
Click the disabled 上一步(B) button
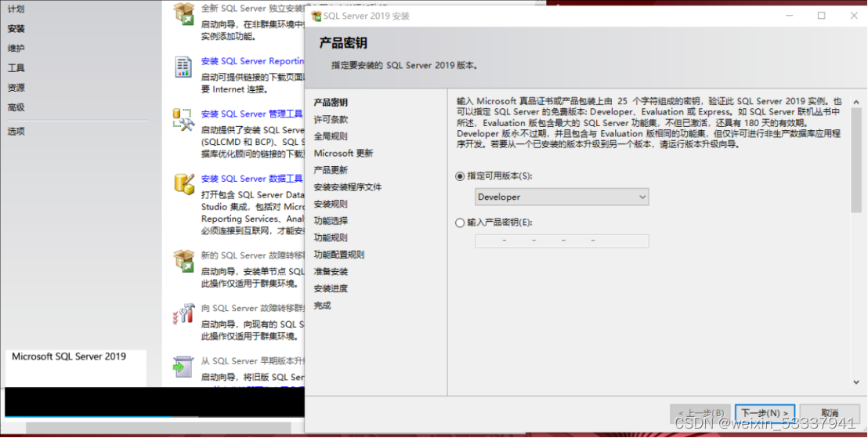700,413
